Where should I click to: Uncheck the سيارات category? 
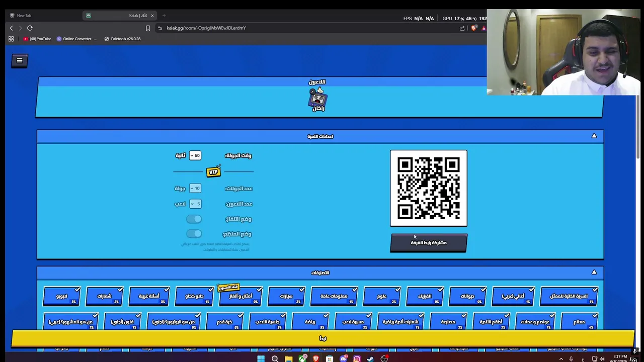pos(286,296)
